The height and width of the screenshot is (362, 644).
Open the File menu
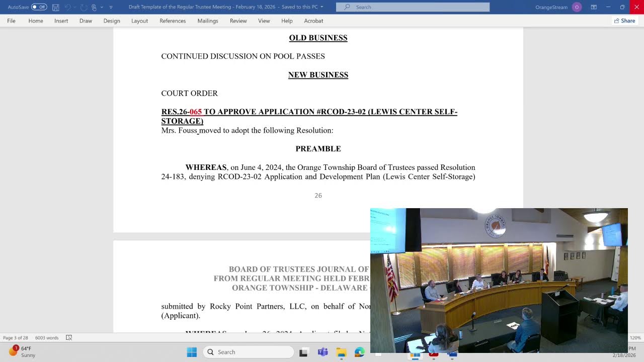click(11, 21)
